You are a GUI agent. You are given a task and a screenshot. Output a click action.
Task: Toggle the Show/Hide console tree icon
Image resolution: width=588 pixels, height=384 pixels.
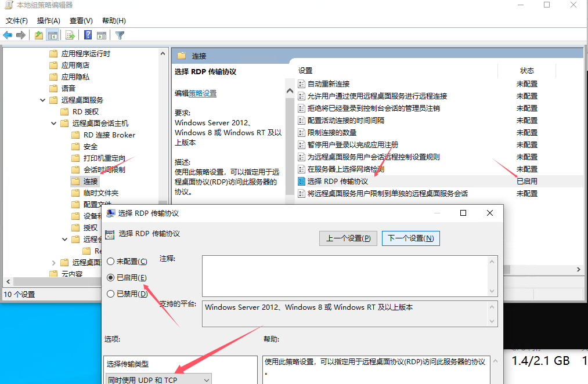click(x=52, y=35)
